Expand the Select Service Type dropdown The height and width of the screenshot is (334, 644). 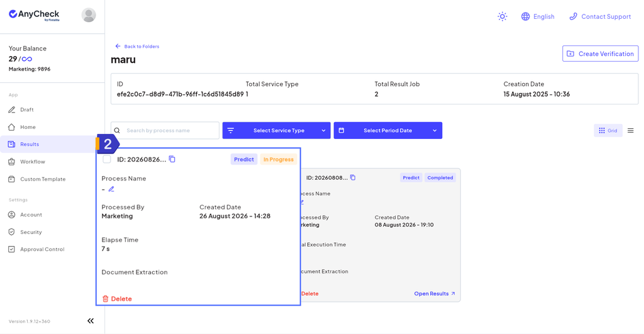coord(277,130)
